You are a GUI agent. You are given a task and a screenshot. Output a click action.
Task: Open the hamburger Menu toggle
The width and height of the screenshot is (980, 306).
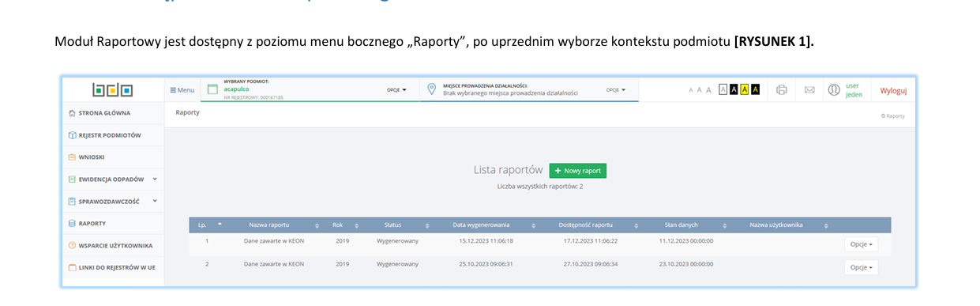coord(182,90)
